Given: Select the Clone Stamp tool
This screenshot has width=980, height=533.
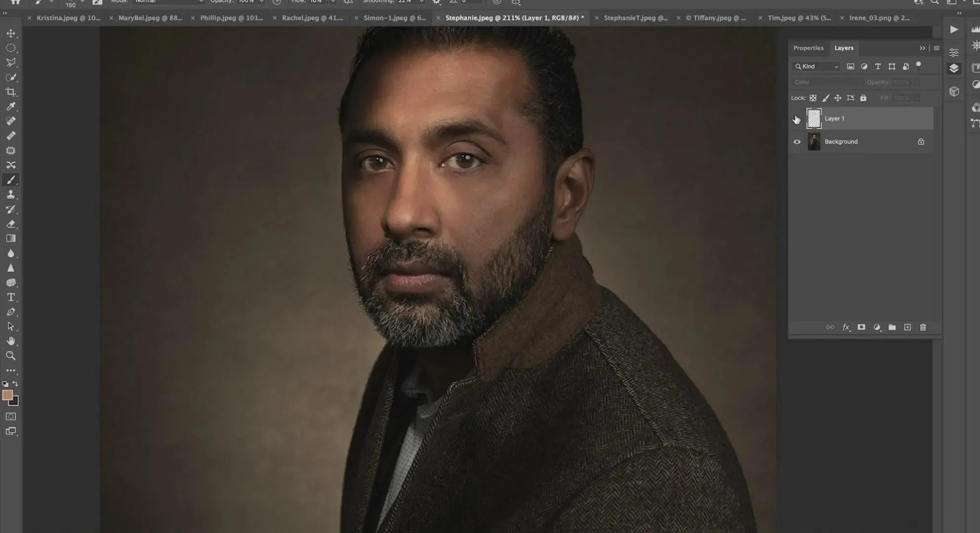Looking at the screenshot, I should pyautogui.click(x=11, y=194).
